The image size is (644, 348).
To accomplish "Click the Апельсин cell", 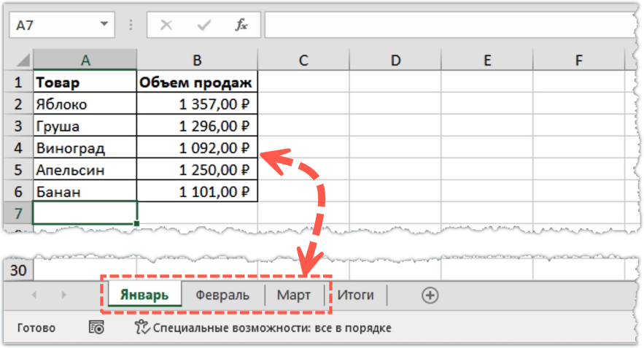I will click(x=85, y=170).
